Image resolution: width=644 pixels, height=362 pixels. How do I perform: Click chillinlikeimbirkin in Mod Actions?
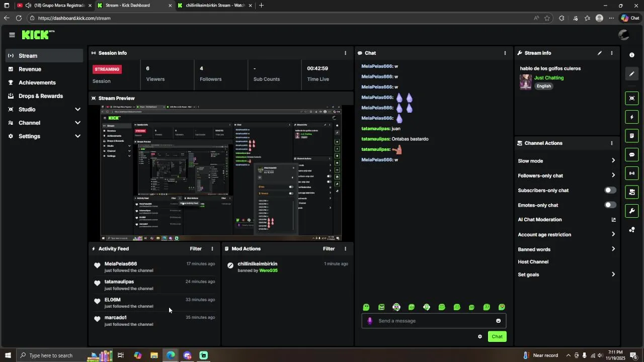coord(258,264)
